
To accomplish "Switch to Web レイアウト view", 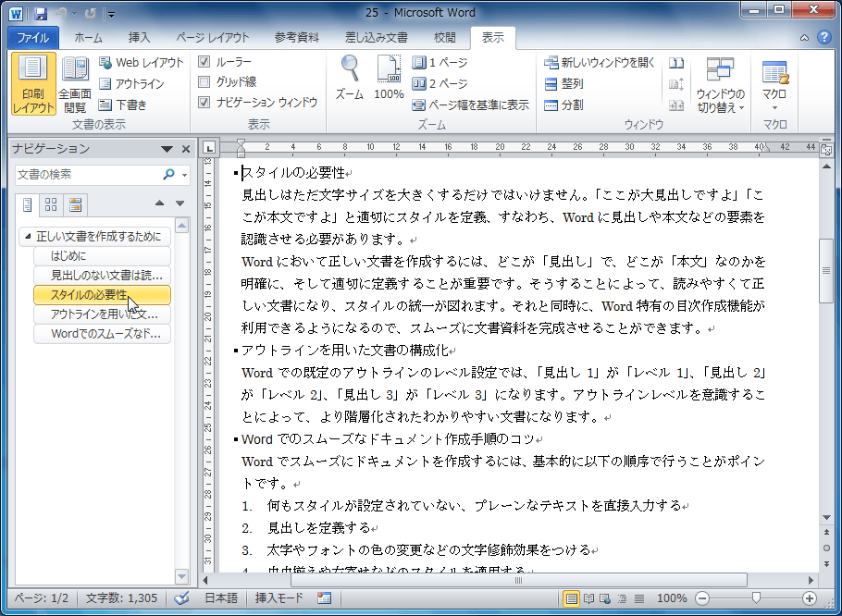I will pos(142,63).
